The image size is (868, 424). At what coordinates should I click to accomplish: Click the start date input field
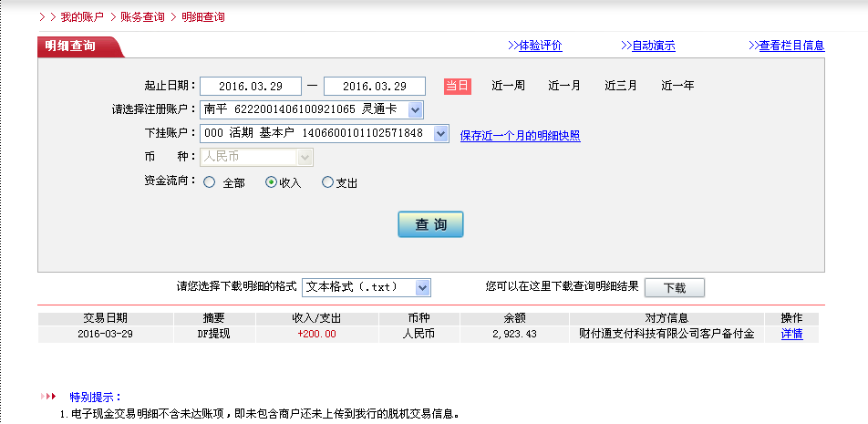coord(250,87)
